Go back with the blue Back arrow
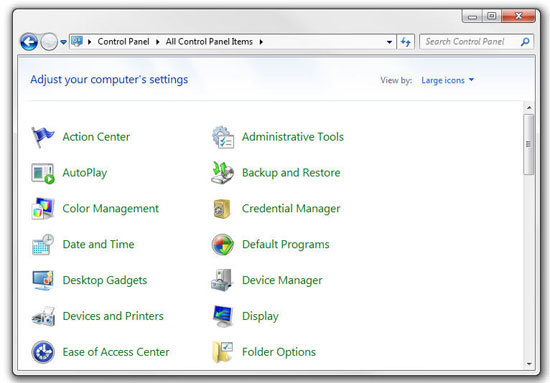 click(x=29, y=42)
